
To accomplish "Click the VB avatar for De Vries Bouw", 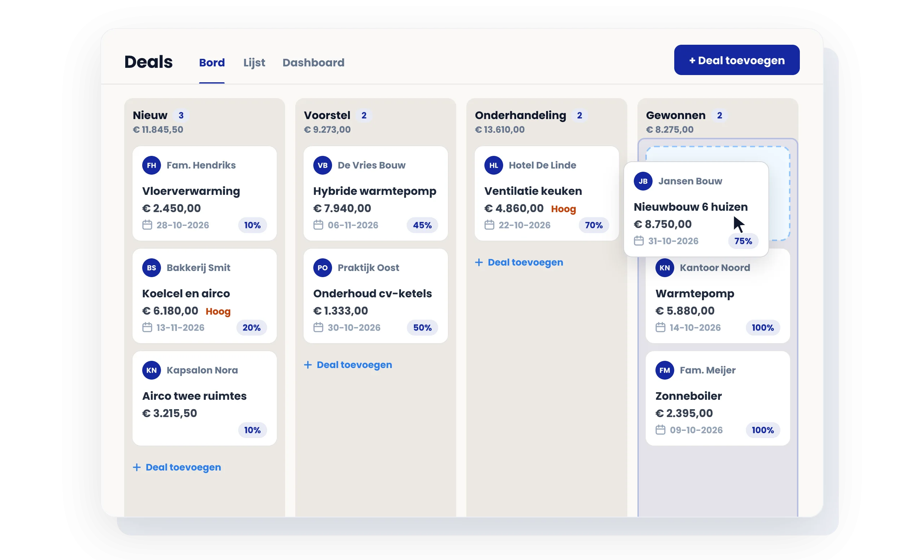I will pyautogui.click(x=323, y=165).
